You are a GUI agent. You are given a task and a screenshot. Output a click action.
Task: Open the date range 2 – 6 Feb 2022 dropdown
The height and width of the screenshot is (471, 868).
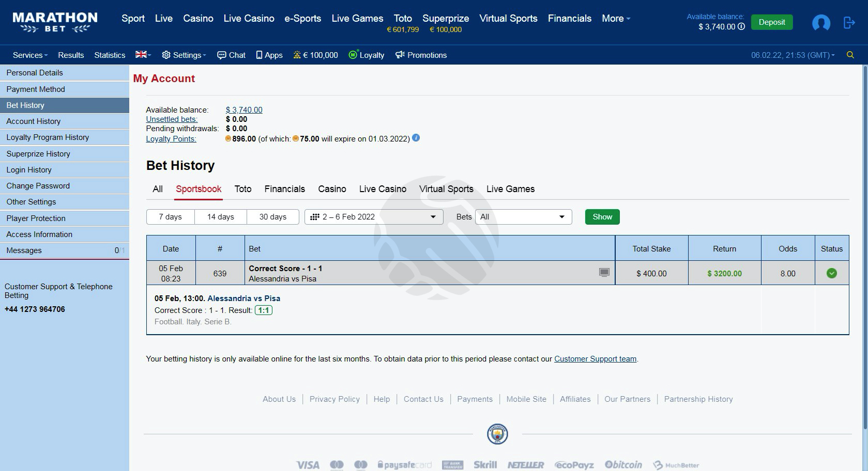click(x=374, y=217)
